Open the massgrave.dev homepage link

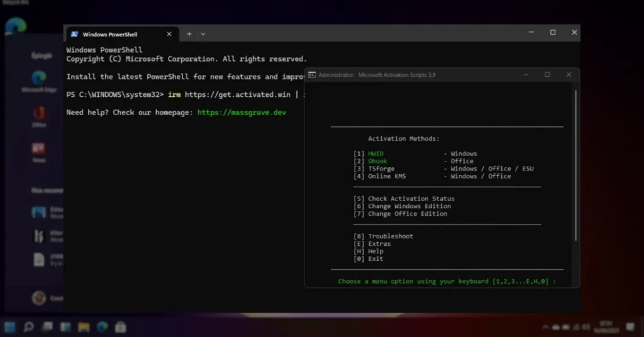(x=242, y=112)
